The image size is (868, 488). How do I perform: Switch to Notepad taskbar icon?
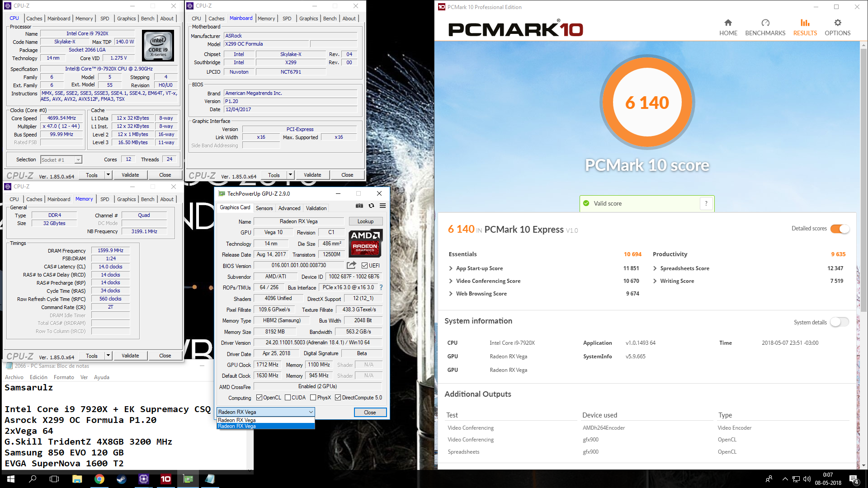click(210, 479)
